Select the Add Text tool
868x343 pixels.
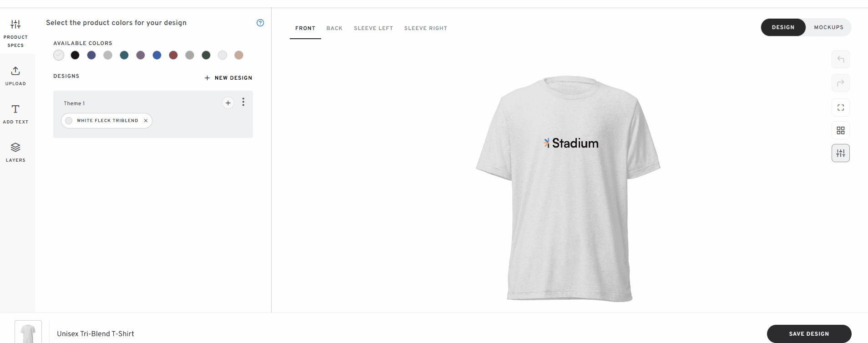(x=15, y=114)
